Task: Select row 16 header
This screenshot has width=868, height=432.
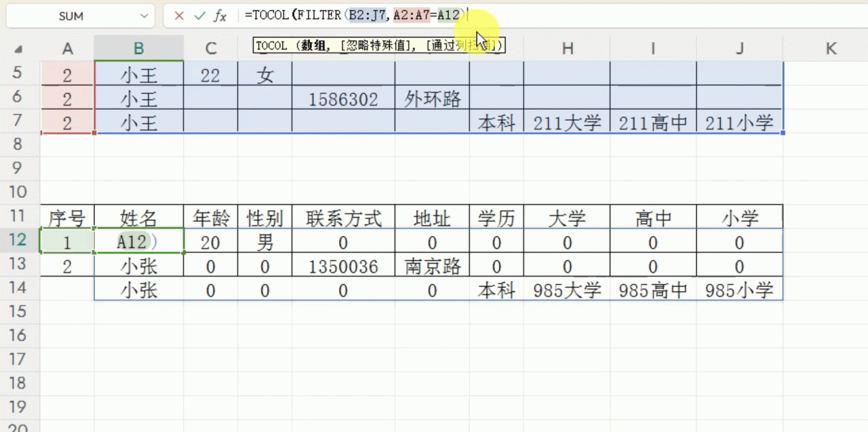Action: click(x=19, y=336)
